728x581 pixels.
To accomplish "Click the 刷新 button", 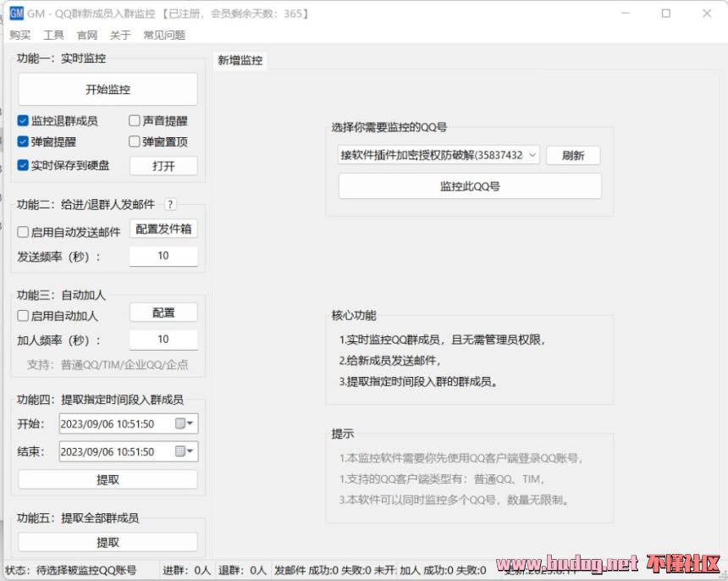I will click(x=573, y=156).
